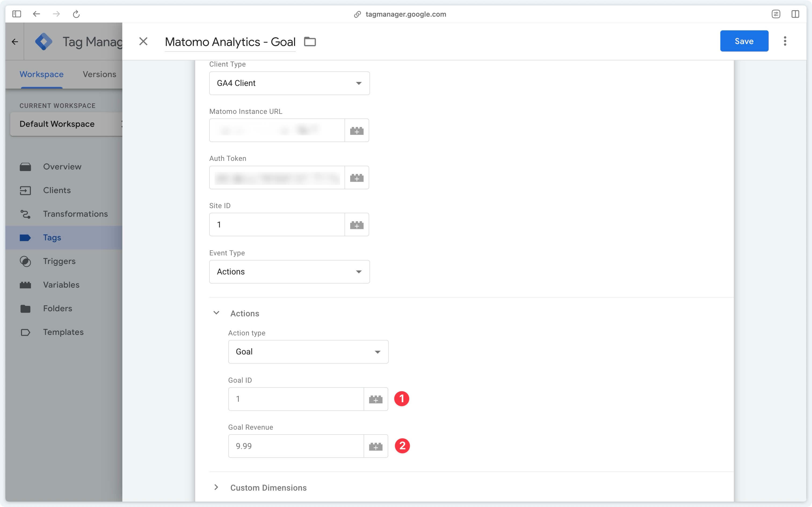Close the tag editor with X
The height and width of the screenshot is (507, 812).
point(143,41)
